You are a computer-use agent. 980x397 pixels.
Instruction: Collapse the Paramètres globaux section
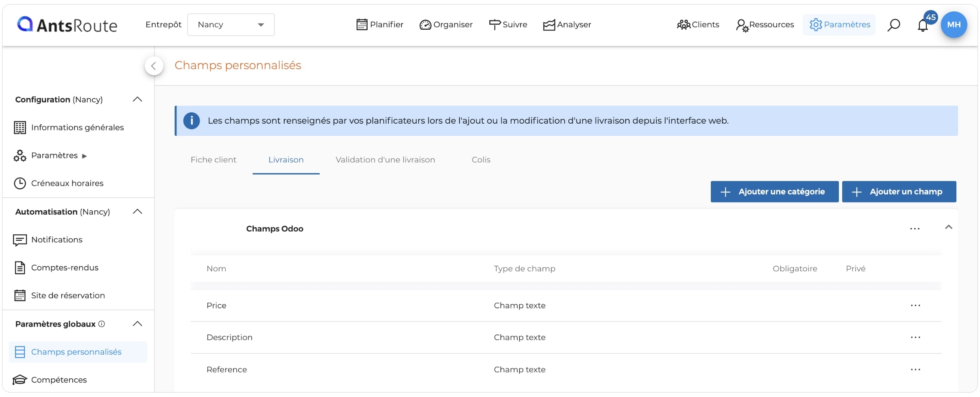137,324
